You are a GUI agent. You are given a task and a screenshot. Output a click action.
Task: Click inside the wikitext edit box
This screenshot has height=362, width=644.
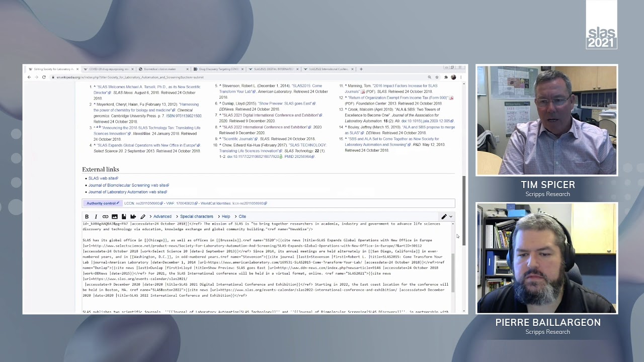tap(267, 266)
